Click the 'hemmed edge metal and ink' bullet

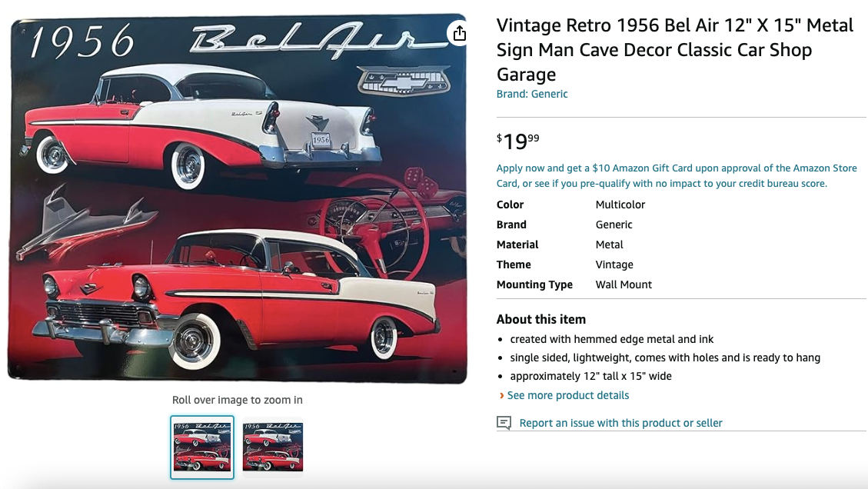click(x=612, y=339)
